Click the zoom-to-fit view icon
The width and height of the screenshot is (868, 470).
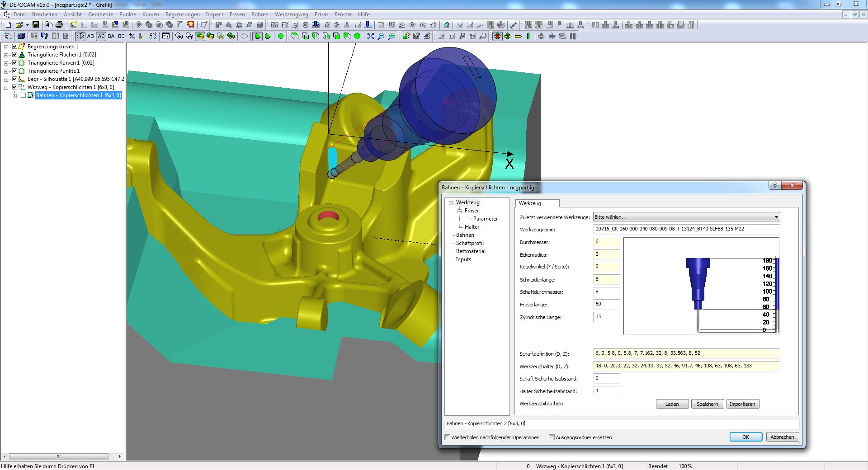[371, 36]
